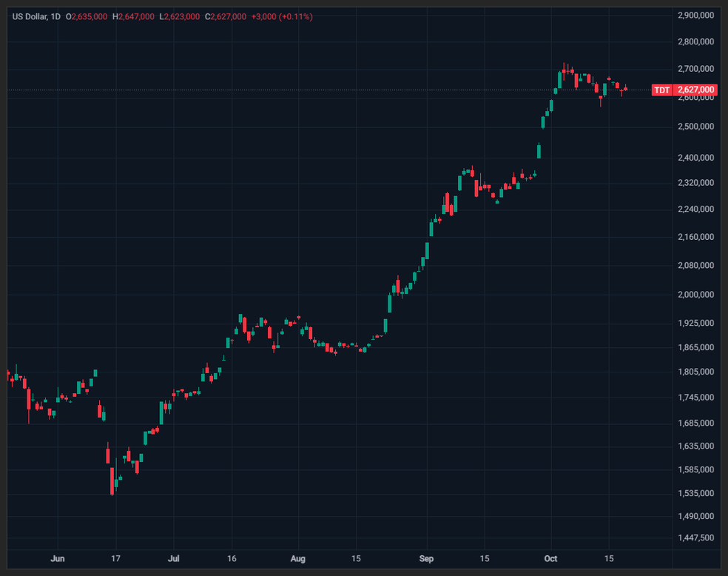
Task: Click the High value 2,647,000 in legend
Action: [x=136, y=17]
